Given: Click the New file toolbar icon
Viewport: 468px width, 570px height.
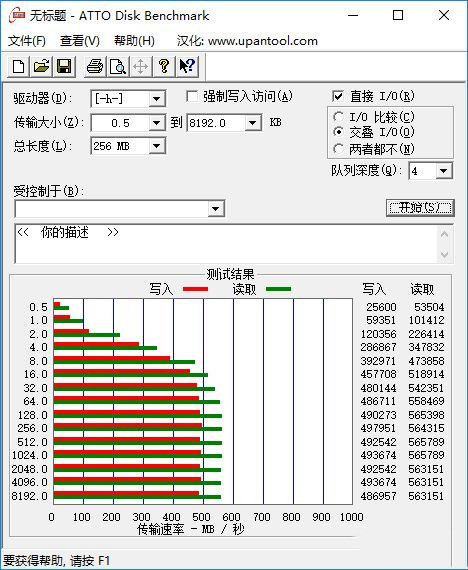Looking at the screenshot, I should tap(19, 67).
